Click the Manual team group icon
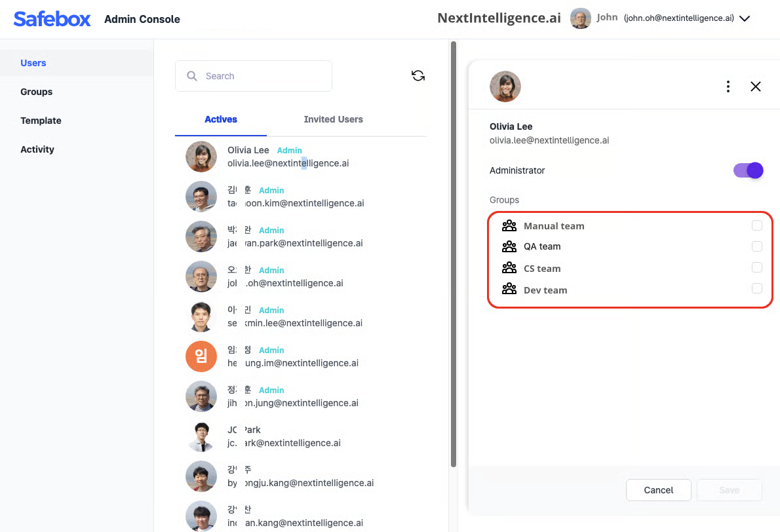Image resolution: width=780 pixels, height=532 pixels. coord(509,226)
